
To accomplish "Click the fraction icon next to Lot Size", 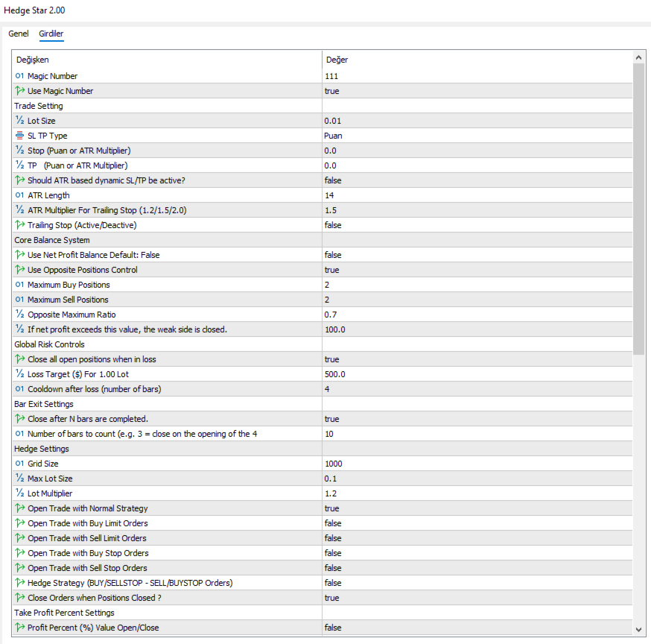I will [19, 121].
